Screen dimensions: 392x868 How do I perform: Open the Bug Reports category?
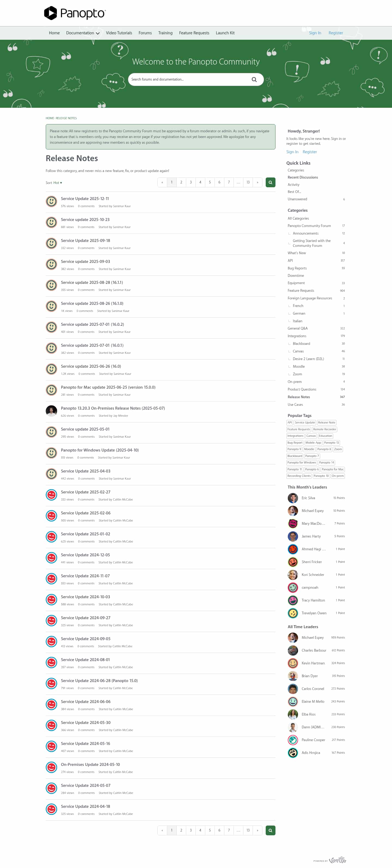click(x=297, y=268)
